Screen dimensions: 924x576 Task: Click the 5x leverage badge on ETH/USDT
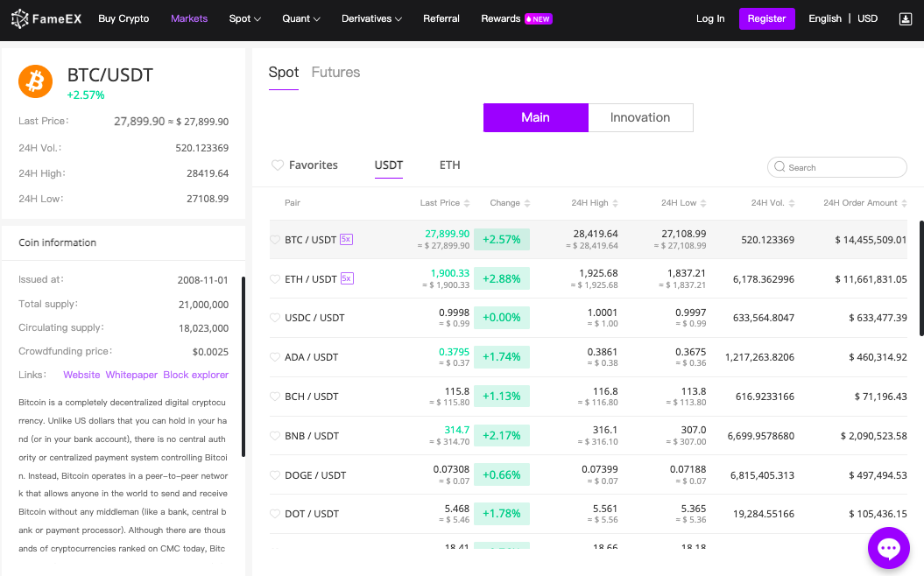coord(347,278)
